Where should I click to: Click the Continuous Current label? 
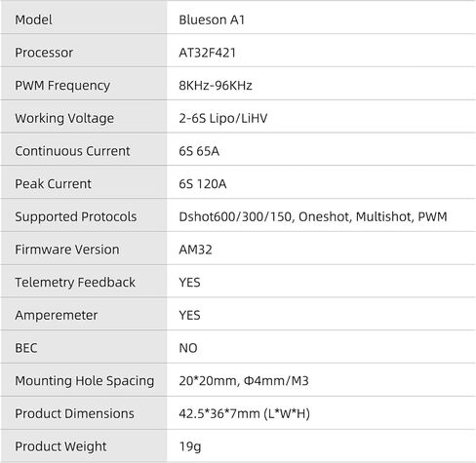coord(72,151)
